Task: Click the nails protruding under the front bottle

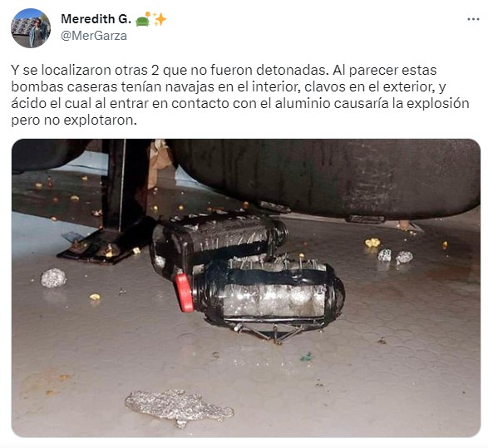Action: [268, 333]
